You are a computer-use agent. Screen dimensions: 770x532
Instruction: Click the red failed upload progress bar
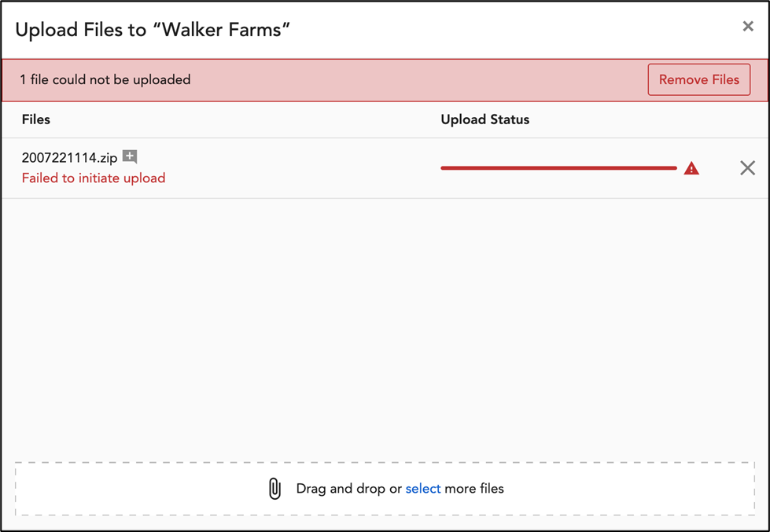559,168
